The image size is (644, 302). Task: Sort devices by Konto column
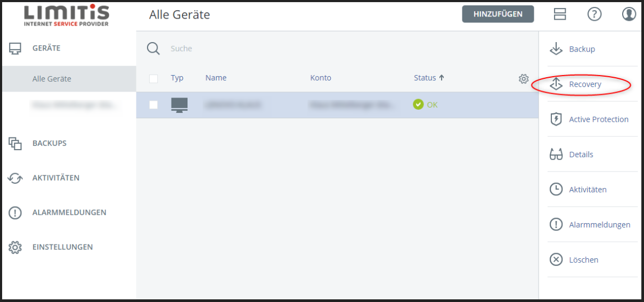(321, 78)
